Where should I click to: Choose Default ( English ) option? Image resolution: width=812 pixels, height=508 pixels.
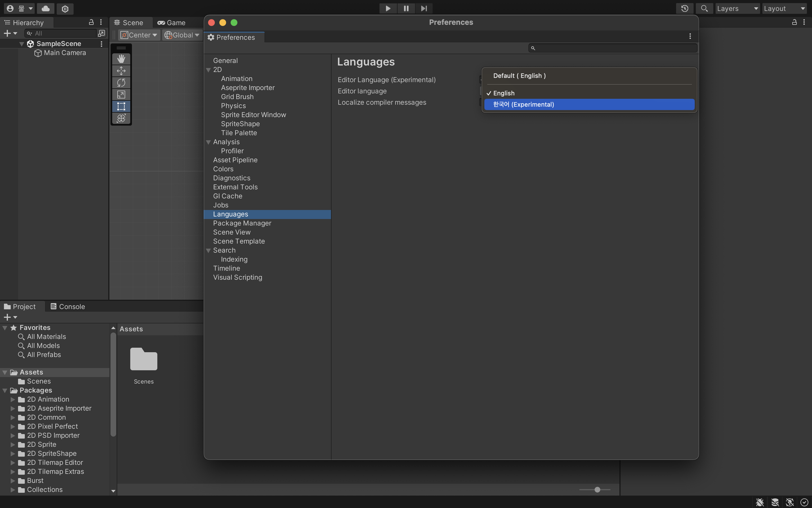click(x=589, y=76)
